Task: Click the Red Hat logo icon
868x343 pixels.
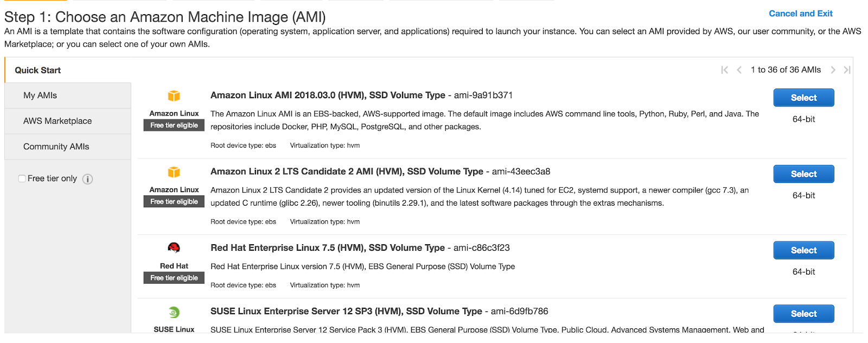Action: pos(174,248)
